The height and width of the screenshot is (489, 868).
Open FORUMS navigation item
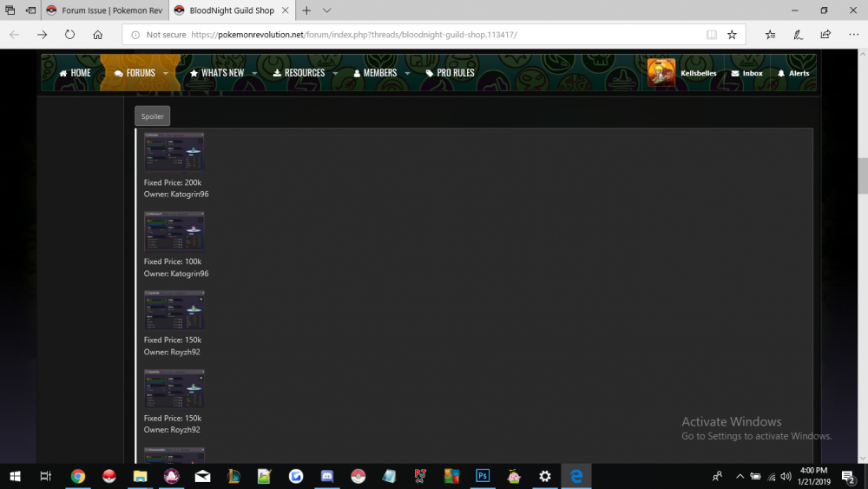coord(135,73)
